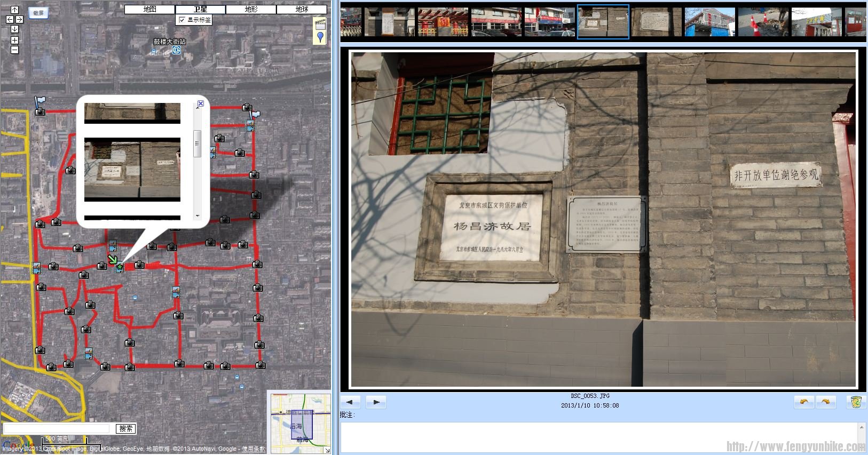Screen dimensions: 868x455
Task: Toggle the 显示标签 checkbox
Action: (182, 20)
